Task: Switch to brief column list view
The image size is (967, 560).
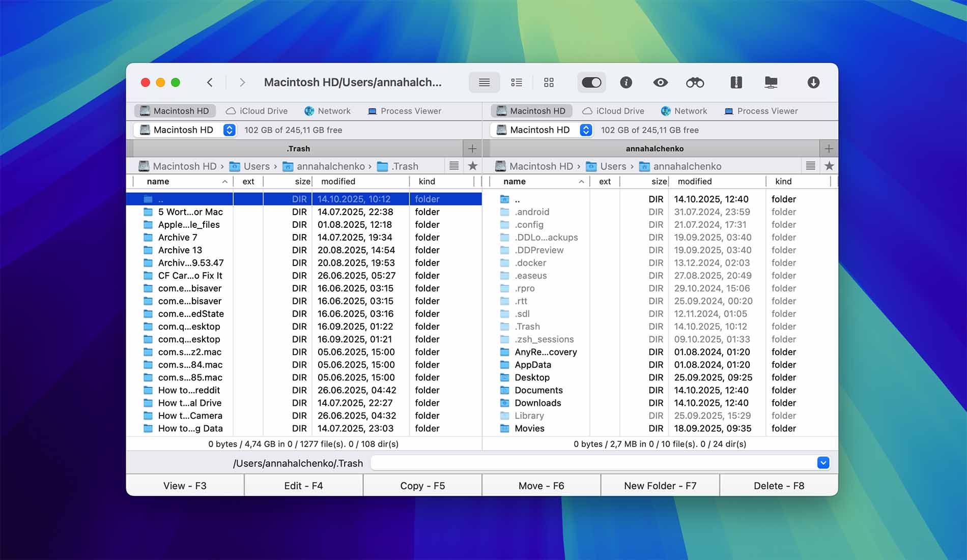Action: pos(517,82)
